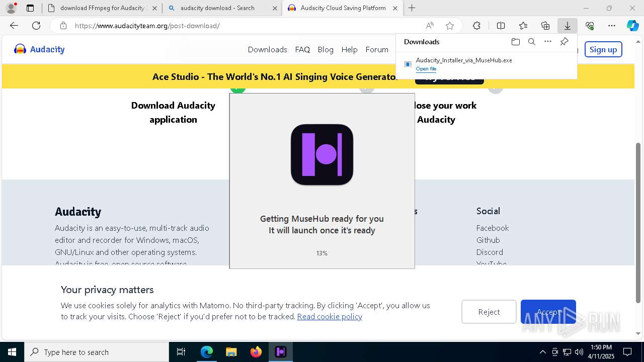The image size is (644, 362).
Task: Switch to the audacity download Search tab
Action: coord(222,8)
